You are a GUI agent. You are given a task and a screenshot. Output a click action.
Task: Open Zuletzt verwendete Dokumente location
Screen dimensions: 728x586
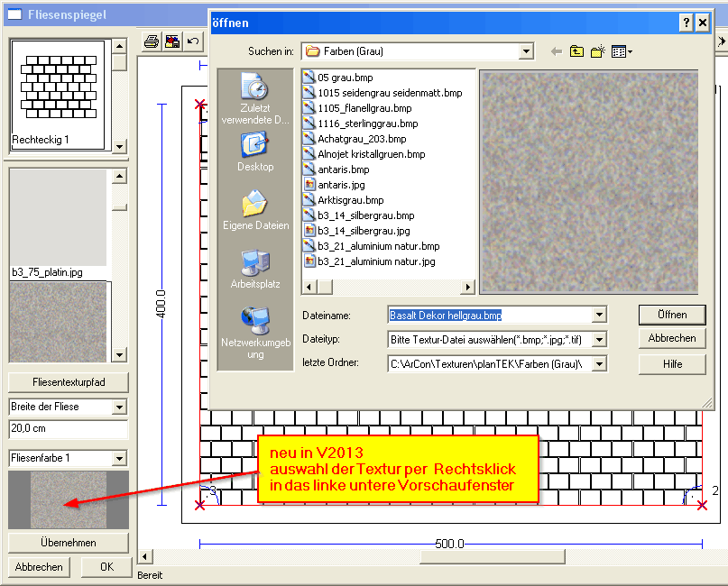click(x=255, y=99)
